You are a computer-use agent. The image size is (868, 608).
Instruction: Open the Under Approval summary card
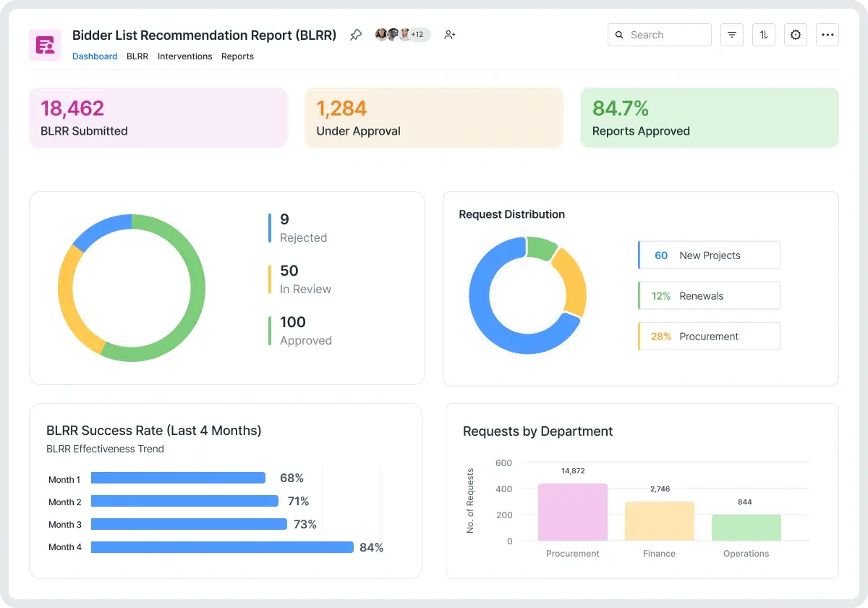point(434,118)
